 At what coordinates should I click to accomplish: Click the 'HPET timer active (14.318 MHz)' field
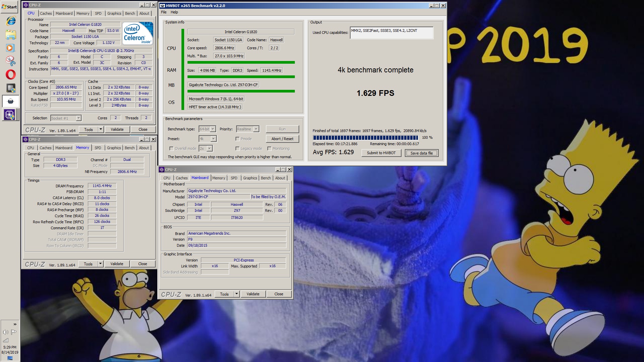point(215,107)
